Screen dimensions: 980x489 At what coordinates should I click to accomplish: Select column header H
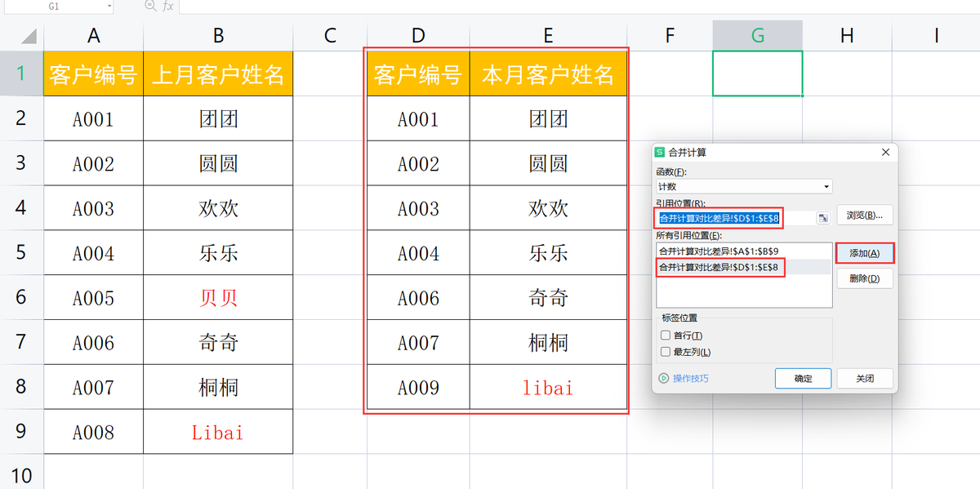point(847,36)
